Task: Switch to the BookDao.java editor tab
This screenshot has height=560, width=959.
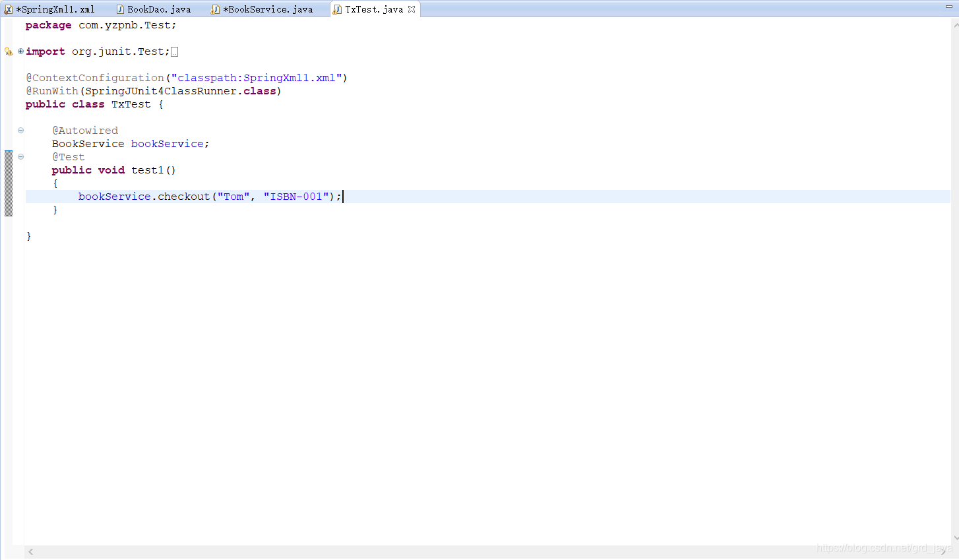Action: pos(154,9)
